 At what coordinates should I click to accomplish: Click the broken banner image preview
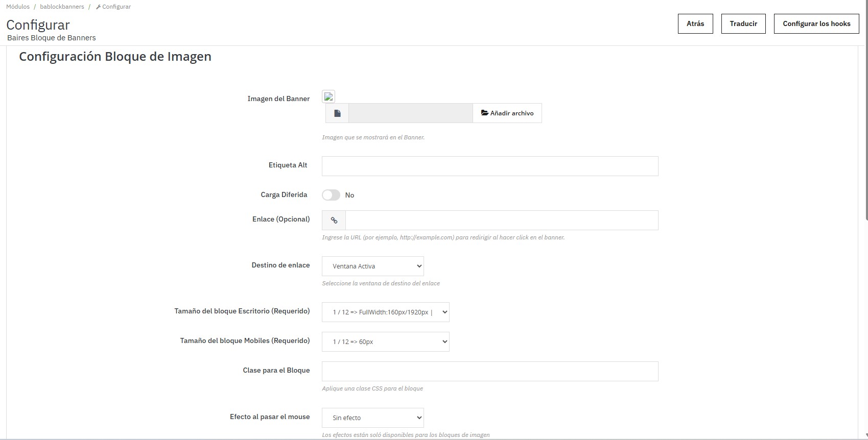(x=329, y=96)
